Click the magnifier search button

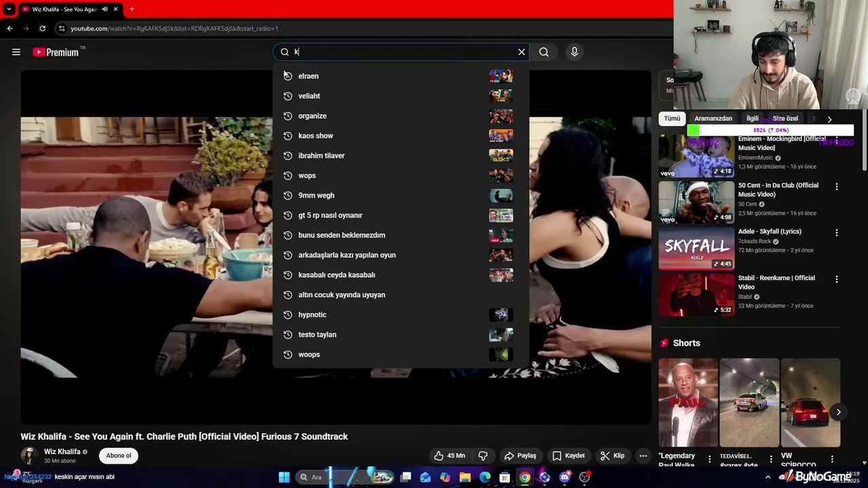544,52
